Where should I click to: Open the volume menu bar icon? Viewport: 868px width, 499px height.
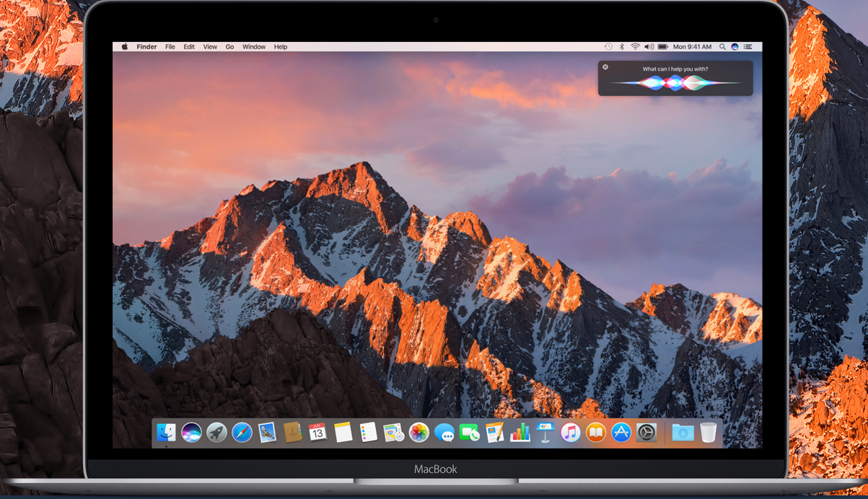(649, 46)
